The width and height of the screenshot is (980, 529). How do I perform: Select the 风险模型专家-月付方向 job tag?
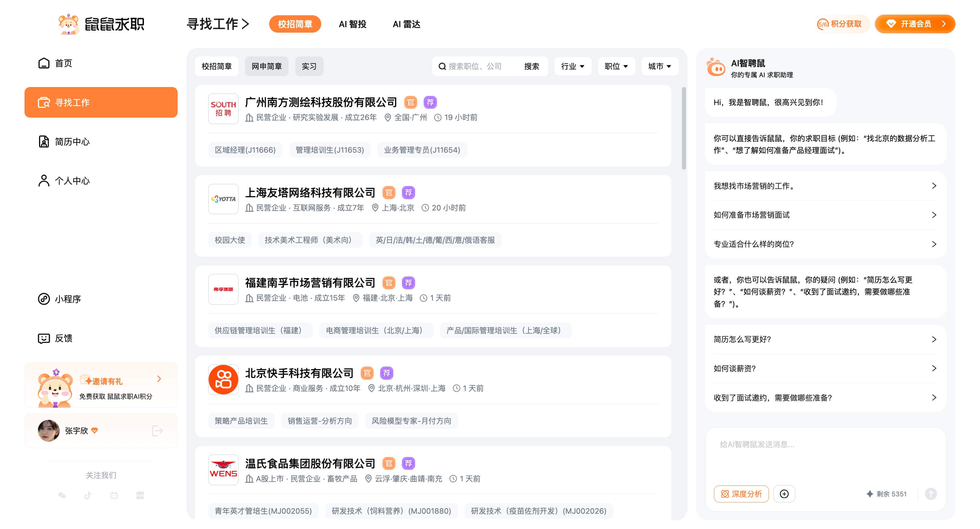pos(411,421)
